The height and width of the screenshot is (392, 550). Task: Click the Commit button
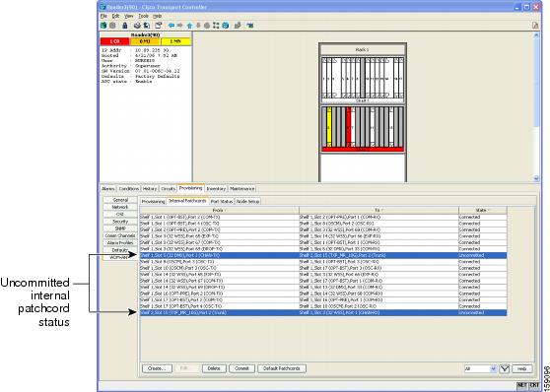(241, 368)
